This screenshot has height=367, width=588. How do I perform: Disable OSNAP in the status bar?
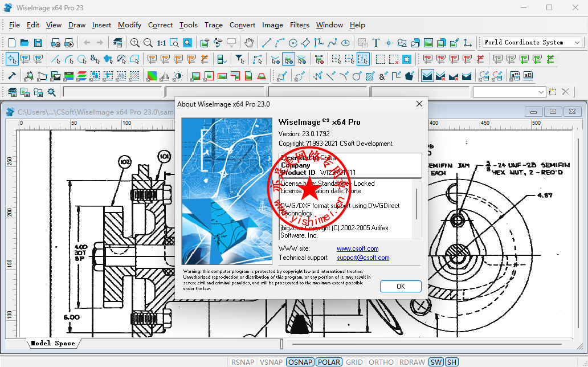(x=300, y=362)
